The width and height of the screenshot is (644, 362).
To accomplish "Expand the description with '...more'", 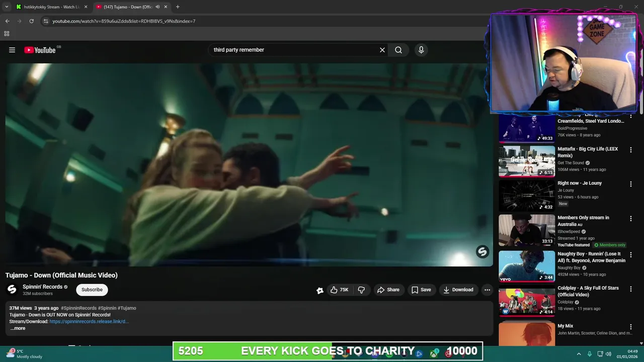I will (18, 328).
